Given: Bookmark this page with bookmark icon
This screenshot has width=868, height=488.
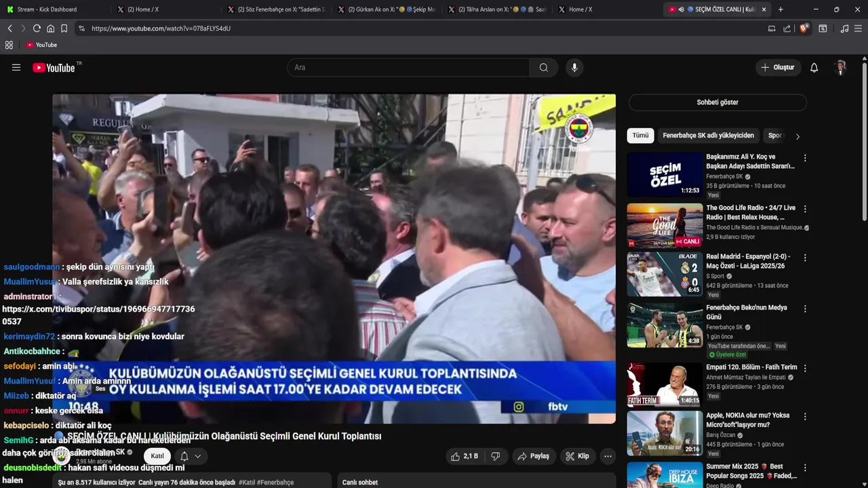Looking at the screenshot, I should click(x=64, y=28).
